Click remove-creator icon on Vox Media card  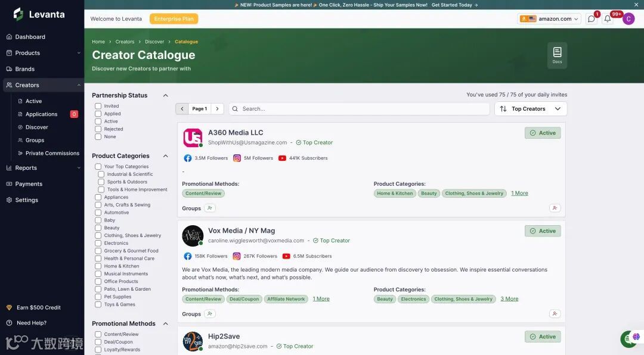point(555,314)
